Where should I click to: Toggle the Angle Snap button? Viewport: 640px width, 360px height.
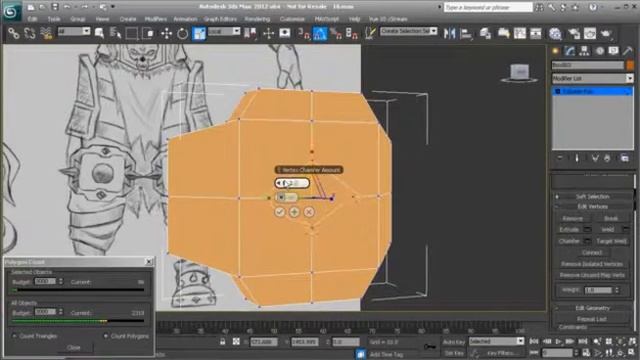320,33
